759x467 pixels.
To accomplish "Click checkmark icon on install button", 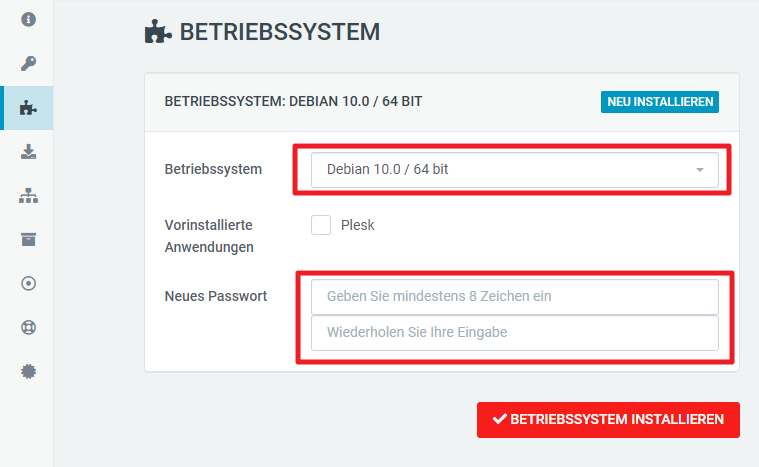I will (x=500, y=419).
